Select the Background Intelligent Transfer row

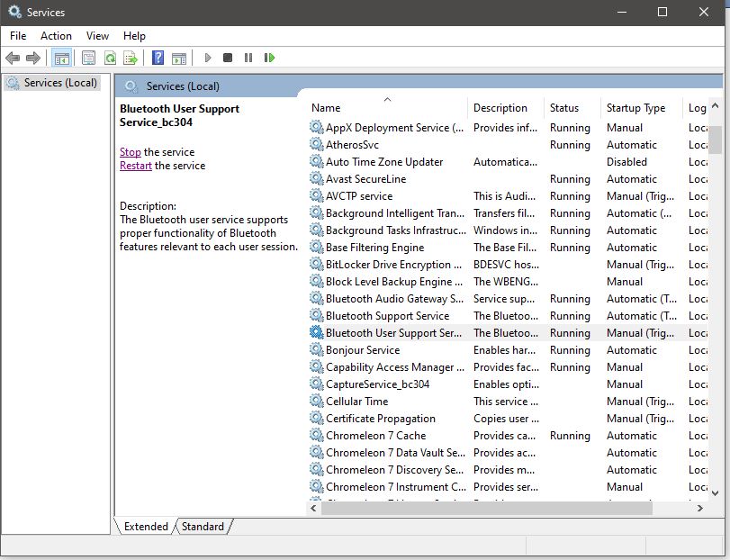(x=508, y=213)
